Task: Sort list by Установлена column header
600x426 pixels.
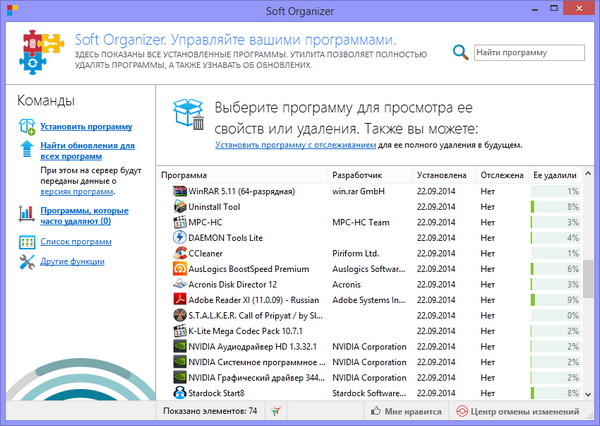Action: click(x=442, y=175)
